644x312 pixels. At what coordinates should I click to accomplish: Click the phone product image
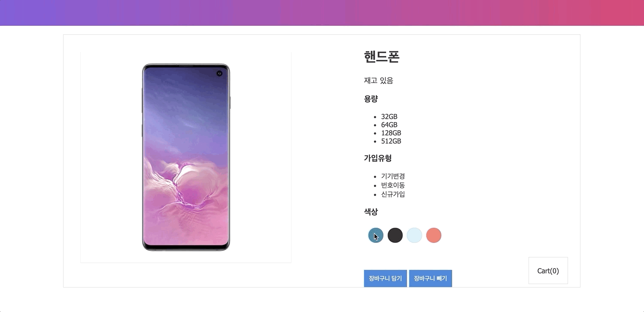pos(186,157)
